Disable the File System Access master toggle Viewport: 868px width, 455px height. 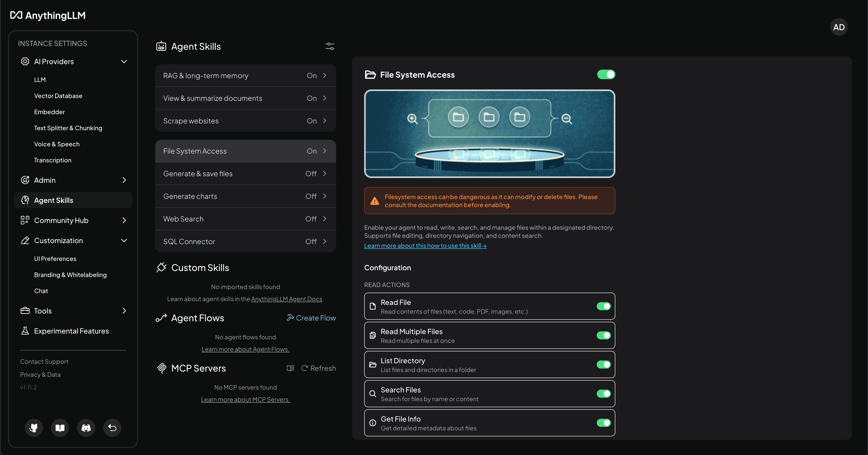606,75
